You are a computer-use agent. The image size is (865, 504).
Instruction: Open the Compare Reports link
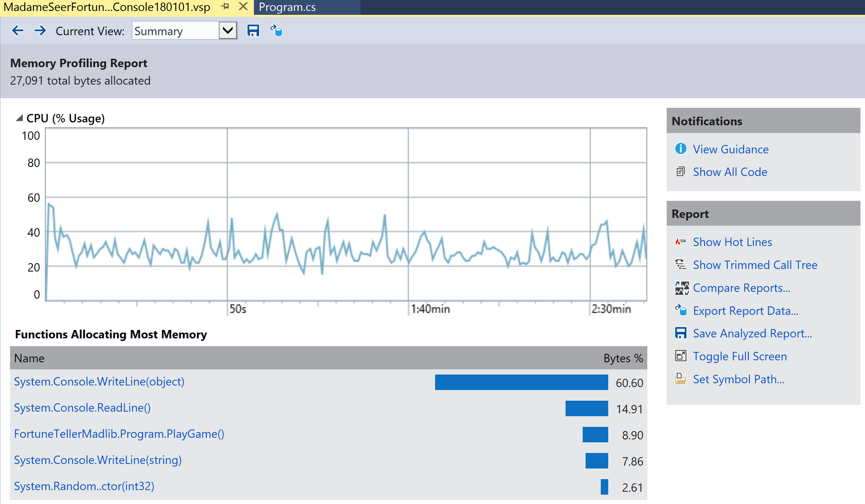pyautogui.click(x=741, y=288)
